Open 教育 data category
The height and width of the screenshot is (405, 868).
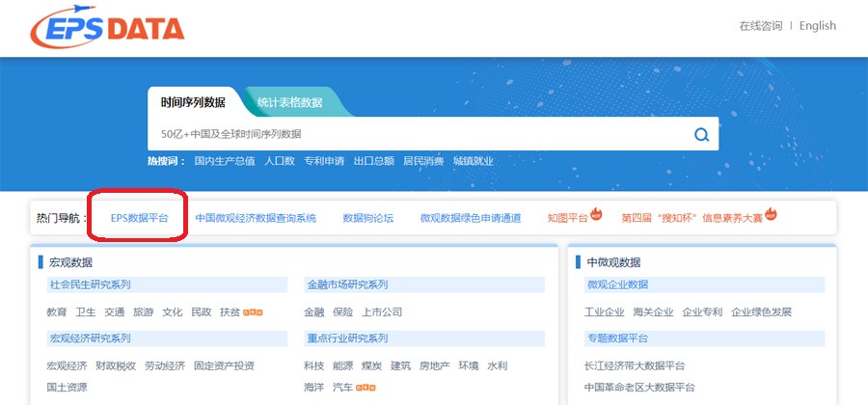click(x=57, y=312)
